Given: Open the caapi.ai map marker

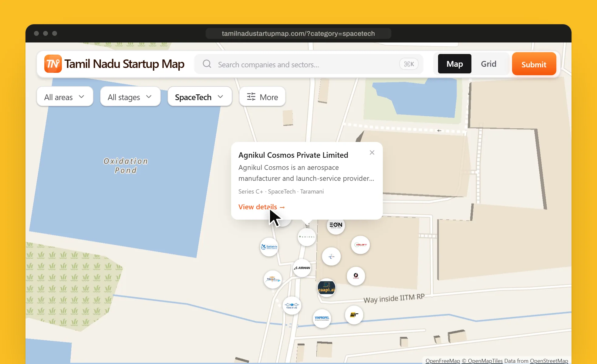Looking at the screenshot, I should (x=326, y=288).
